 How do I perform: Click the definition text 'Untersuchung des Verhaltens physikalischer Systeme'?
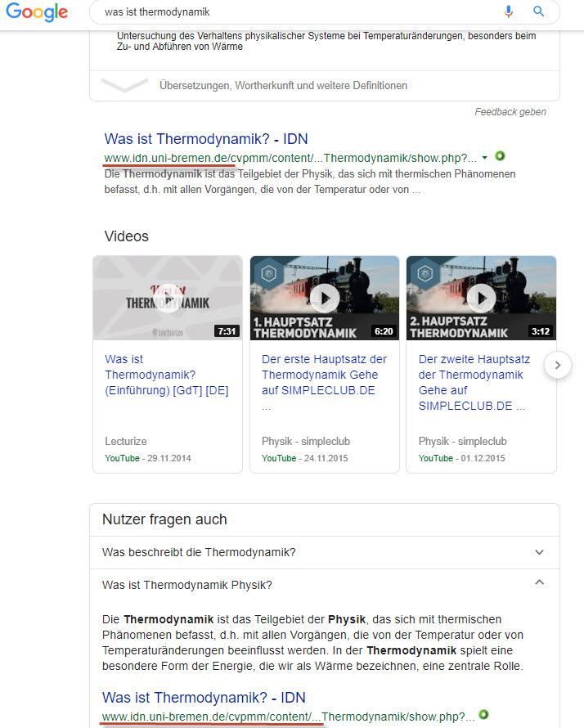point(326,41)
